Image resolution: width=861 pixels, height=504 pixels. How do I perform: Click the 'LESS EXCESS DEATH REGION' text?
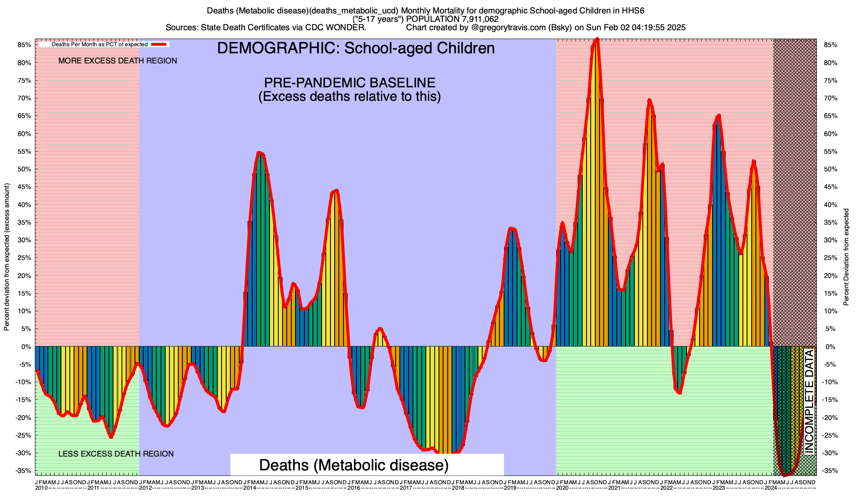116,454
